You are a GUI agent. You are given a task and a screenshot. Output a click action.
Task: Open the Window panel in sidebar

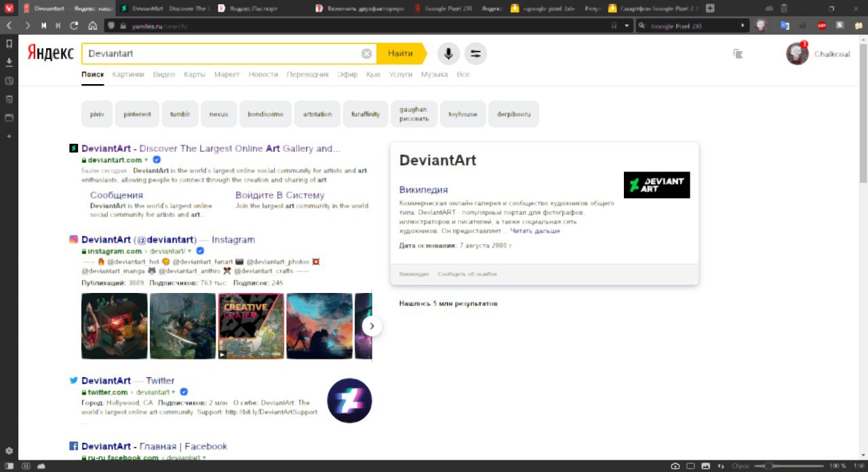(x=9, y=117)
